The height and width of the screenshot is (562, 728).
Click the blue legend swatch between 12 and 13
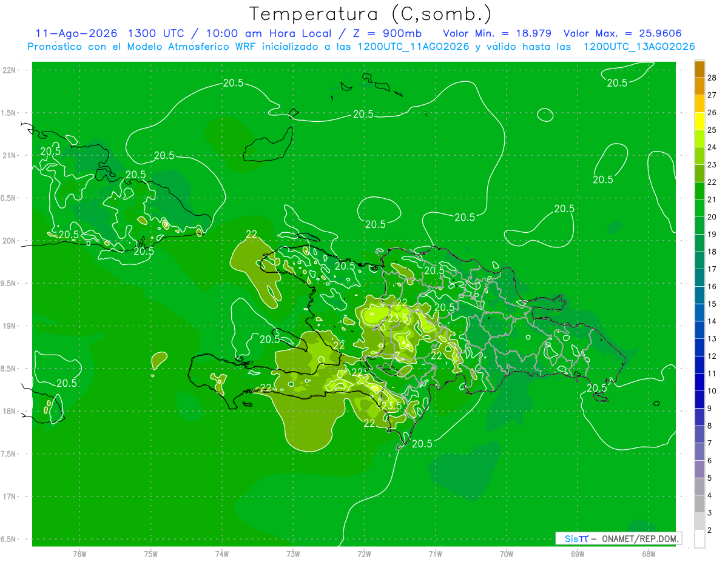tap(699, 347)
